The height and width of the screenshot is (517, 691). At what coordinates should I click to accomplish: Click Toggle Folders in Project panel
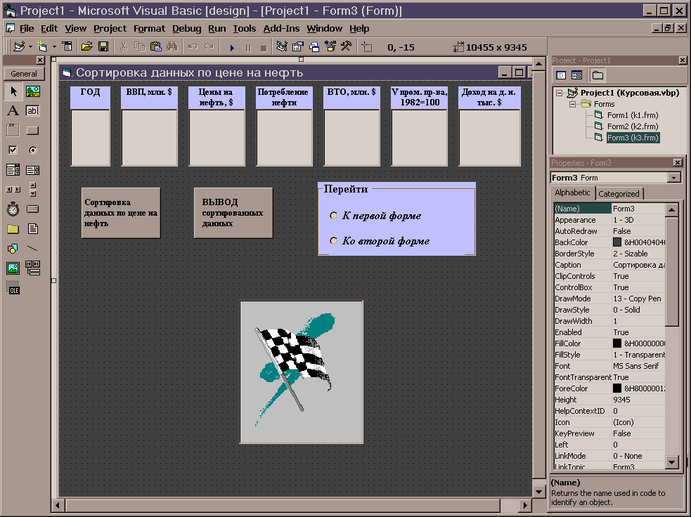pos(598,75)
